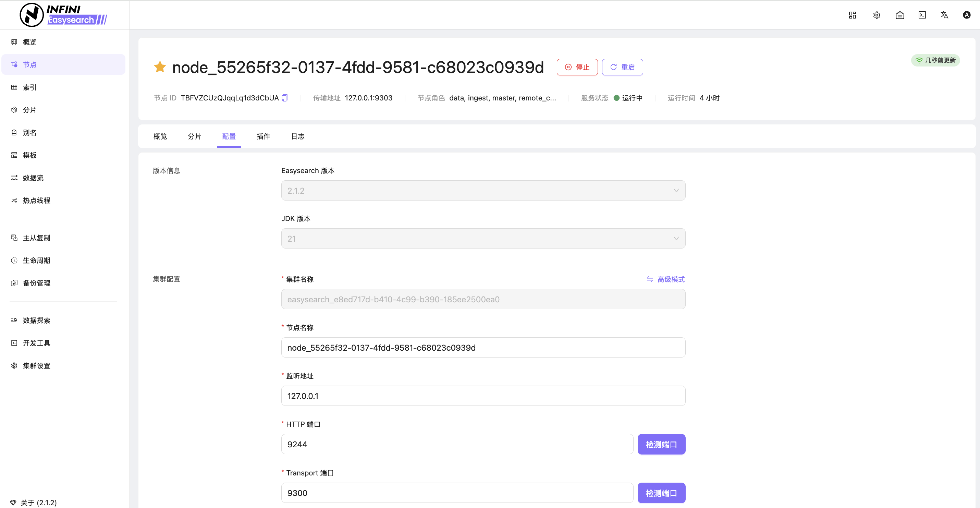The height and width of the screenshot is (508, 980).
Task: Open the terminal console icon in top bar
Action: pyautogui.click(x=922, y=15)
